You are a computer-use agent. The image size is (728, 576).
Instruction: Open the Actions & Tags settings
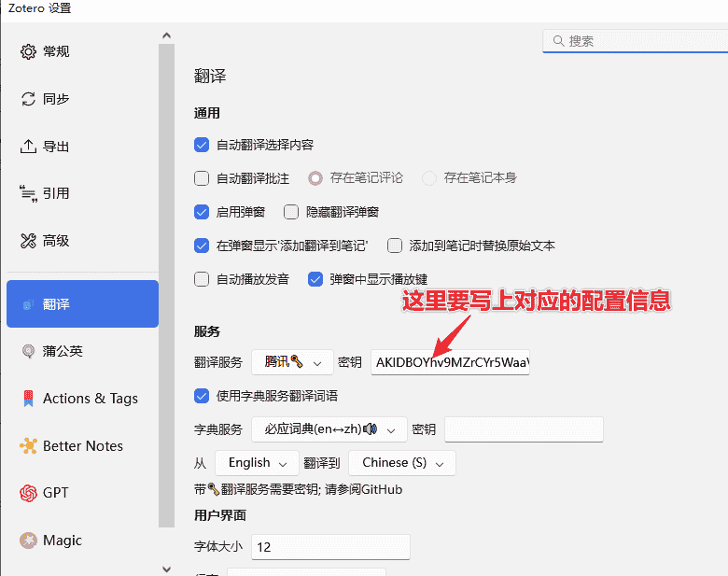(83, 399)
